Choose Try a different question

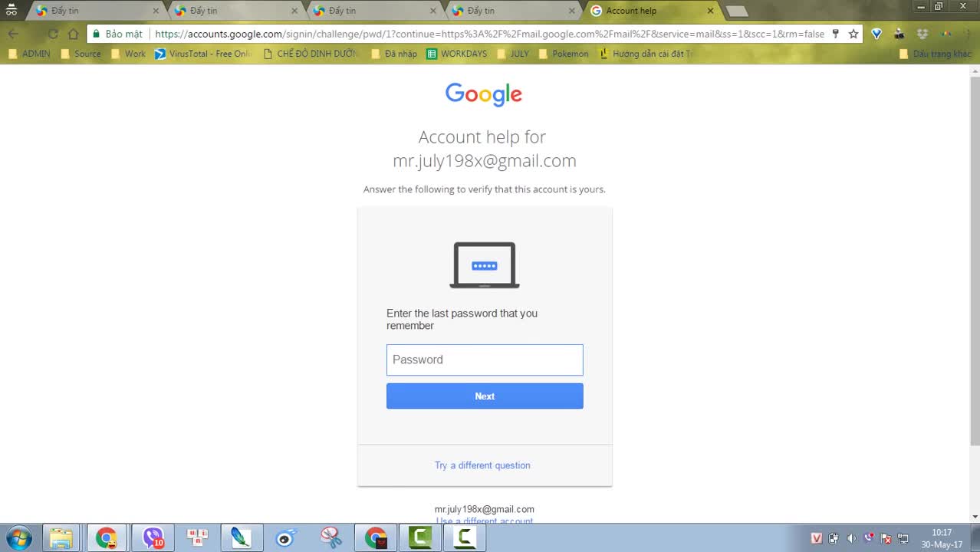482,465
